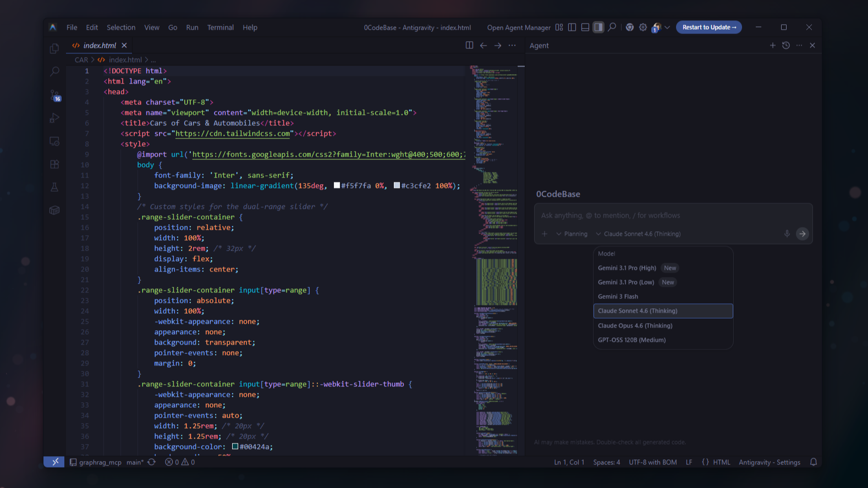This screenshot has height=488, width=868.
Task: Open the Extensions view icon
Action: tap(54, 164)
